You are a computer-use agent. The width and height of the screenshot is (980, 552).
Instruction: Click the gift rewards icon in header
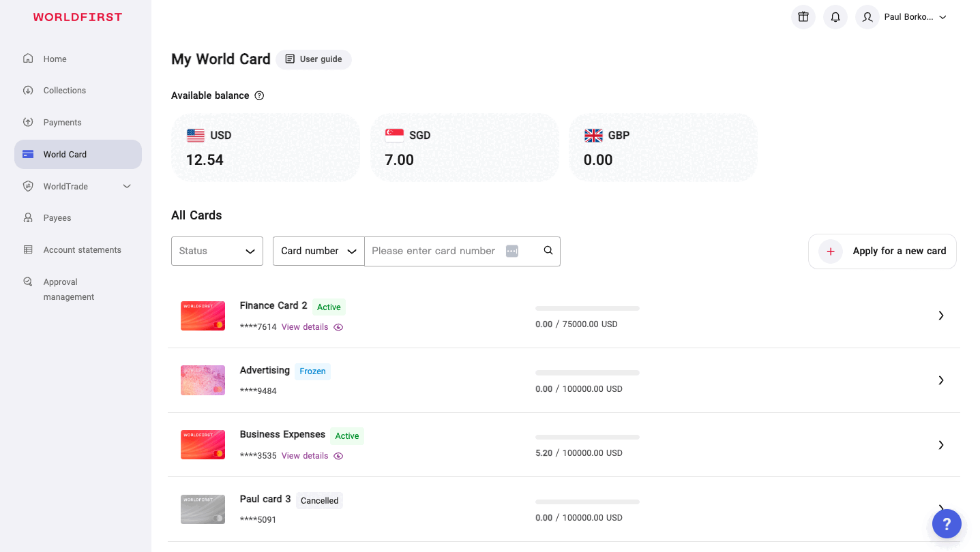click(803, 17)
